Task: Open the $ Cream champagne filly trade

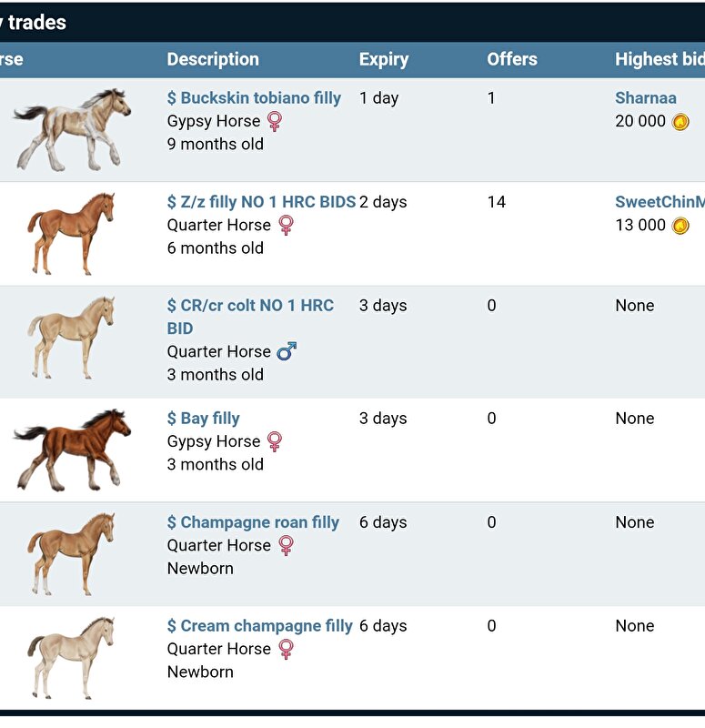Action: (260, 626)
